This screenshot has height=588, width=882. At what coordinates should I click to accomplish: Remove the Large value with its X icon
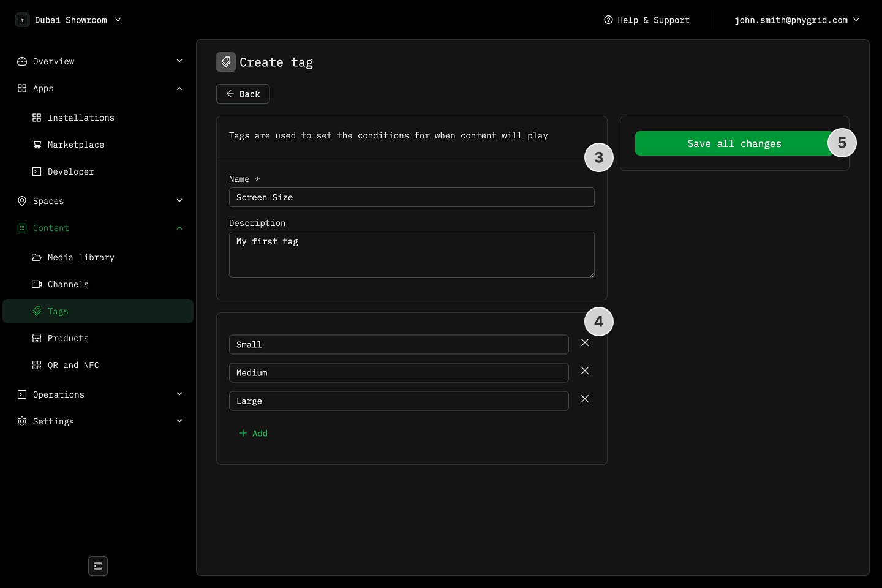pos(585,399)
